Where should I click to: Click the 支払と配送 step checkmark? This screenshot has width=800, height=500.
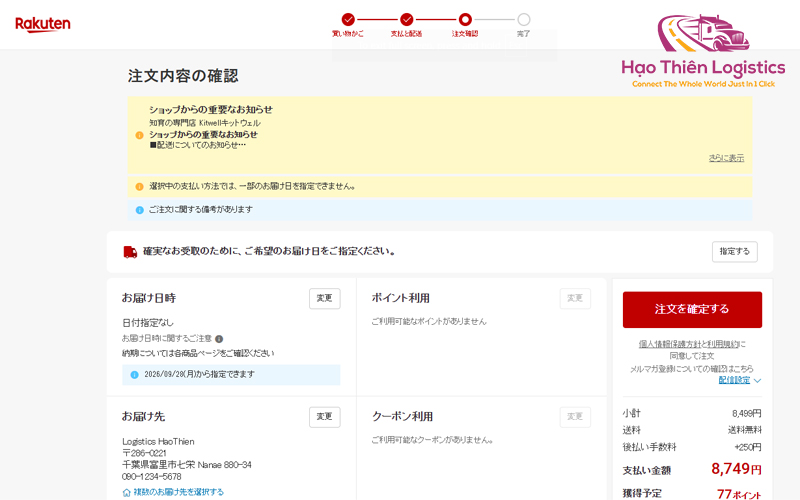[x=407, y=19]
